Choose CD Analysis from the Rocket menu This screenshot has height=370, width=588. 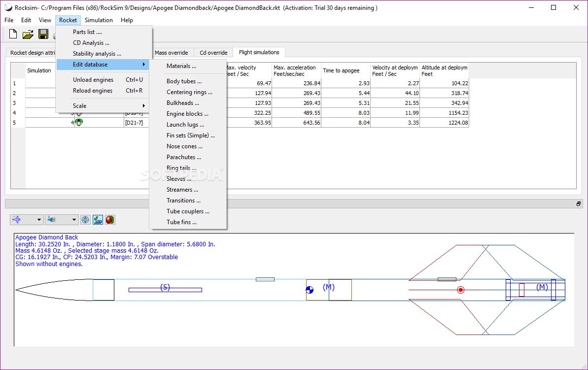click(104, 43)
